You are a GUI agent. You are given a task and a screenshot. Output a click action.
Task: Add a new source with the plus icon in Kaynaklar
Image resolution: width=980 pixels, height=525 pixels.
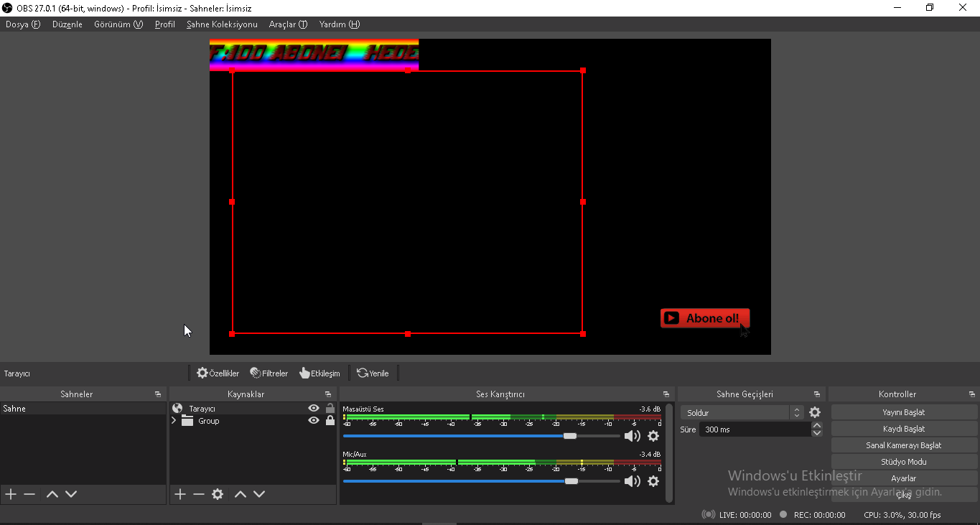pos(180,494)
